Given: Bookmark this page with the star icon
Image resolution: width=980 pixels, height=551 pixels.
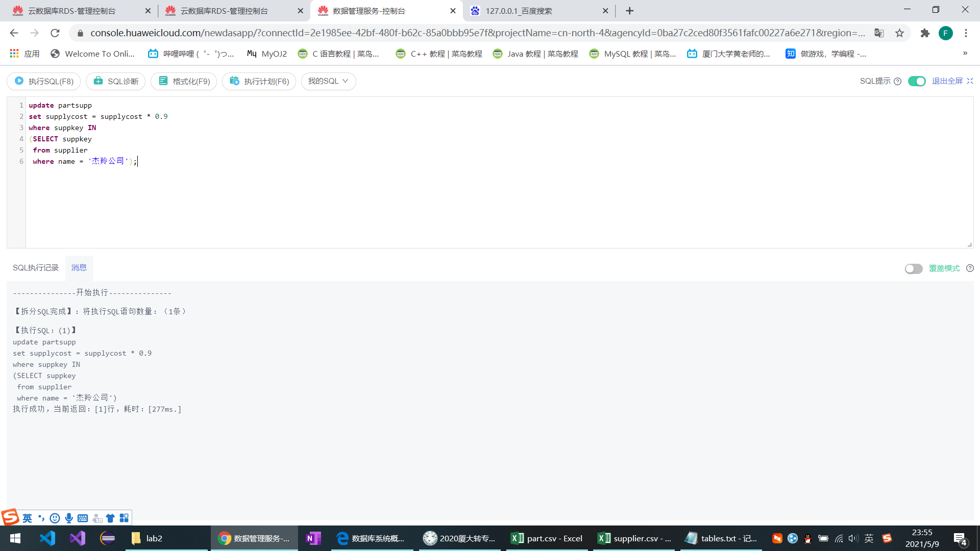Looking at the screenshot, I should point(899,33).
